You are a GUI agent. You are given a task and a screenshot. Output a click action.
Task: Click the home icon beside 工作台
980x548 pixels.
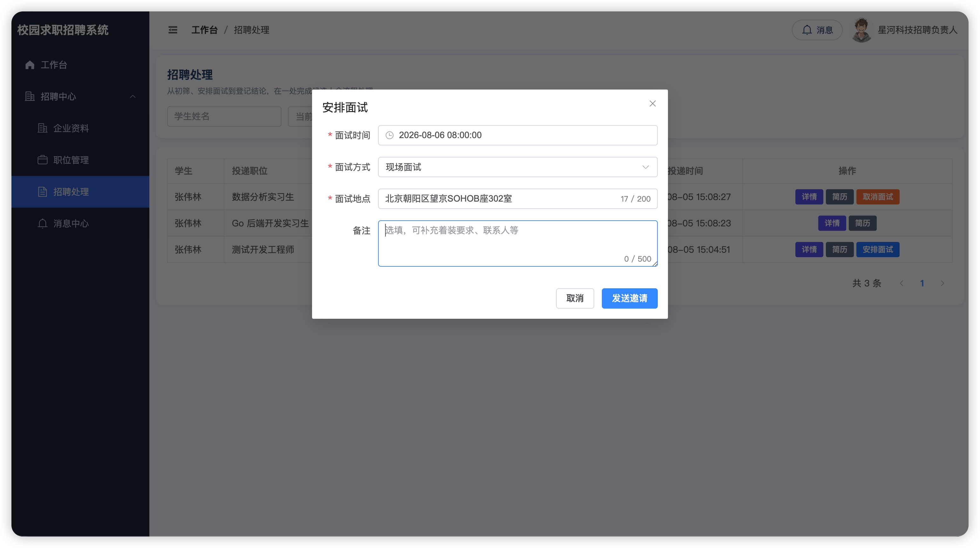pyautogui.click(x=30, y=65)
